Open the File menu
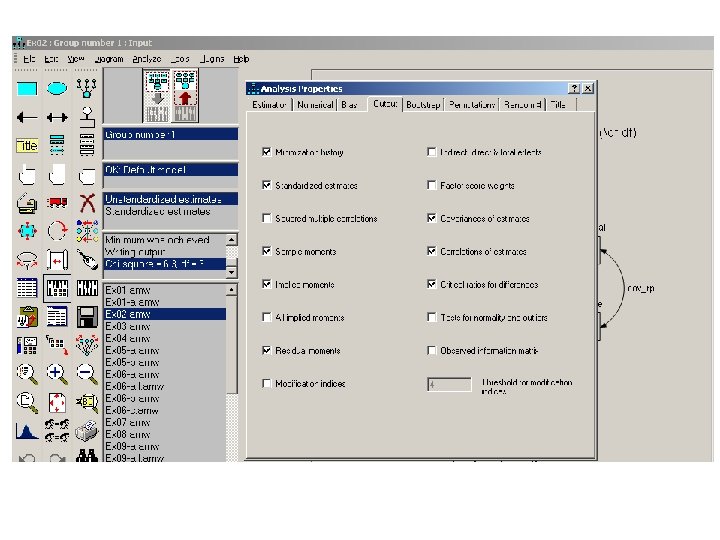Image resolution: width=720 pixels, height=540 pixels. [29, 59]
